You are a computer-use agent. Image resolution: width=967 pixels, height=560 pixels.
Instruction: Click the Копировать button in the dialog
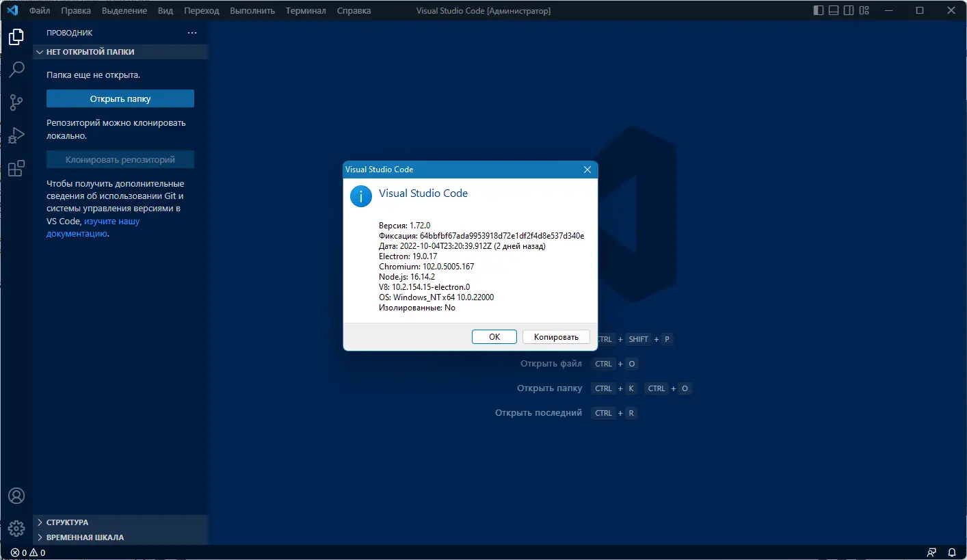[x=555, y=336]
